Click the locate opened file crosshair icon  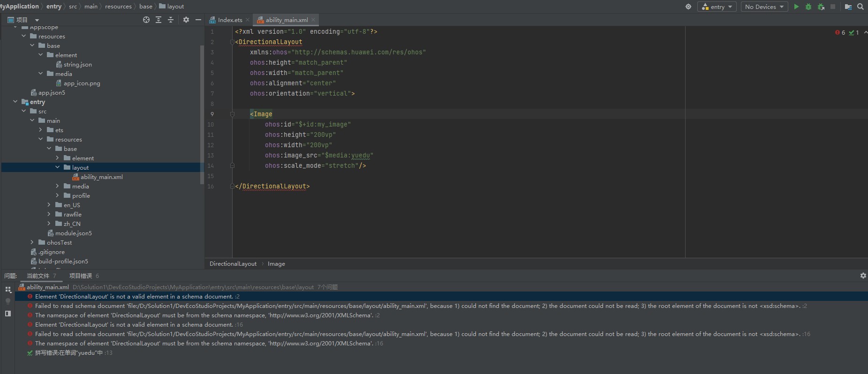click(146, 20)
